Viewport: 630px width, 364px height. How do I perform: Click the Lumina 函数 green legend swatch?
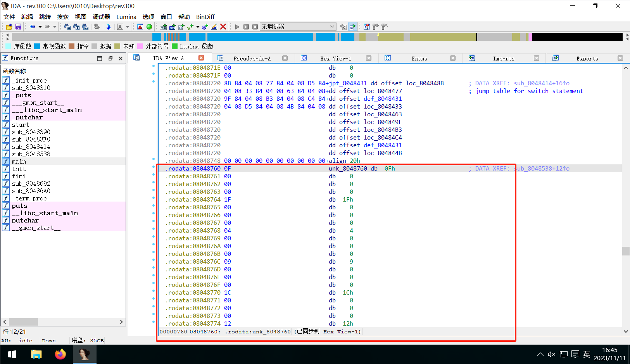(x=174, y=47)
